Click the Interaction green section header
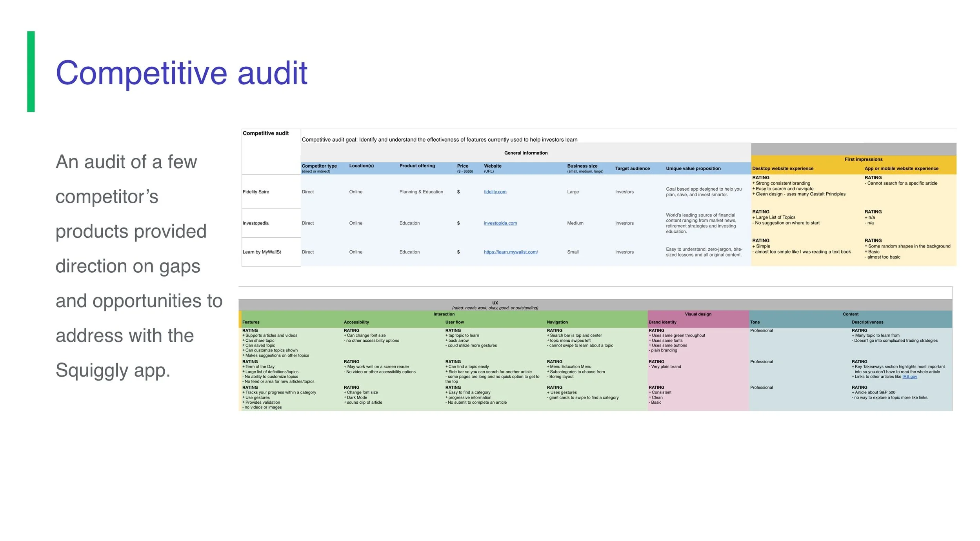Image resolution: width=980 pixels, height=541 pixels. click(x=444, y=314)
